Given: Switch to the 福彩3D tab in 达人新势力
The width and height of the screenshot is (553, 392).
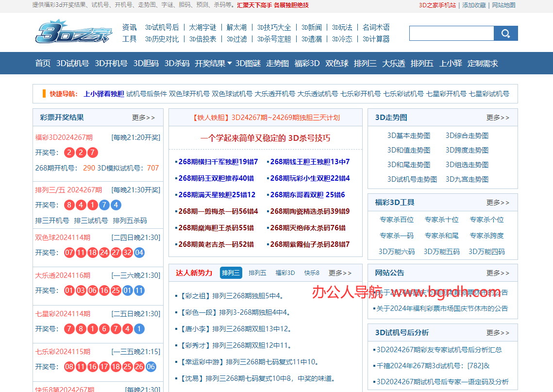Looking at the screenshot, I should (x=285, y=273).
